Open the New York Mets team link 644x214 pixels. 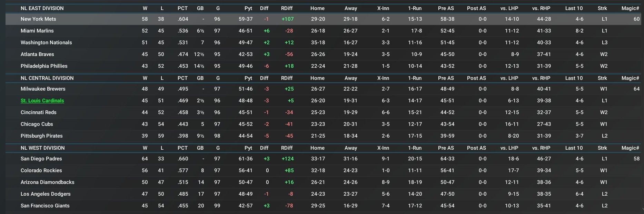coord(38,19)
